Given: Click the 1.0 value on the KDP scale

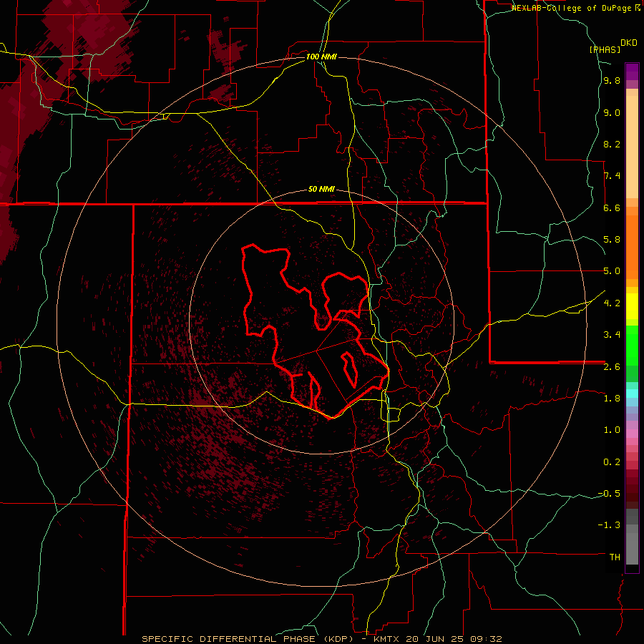Looking at the screenshot, I should [612, 430].
